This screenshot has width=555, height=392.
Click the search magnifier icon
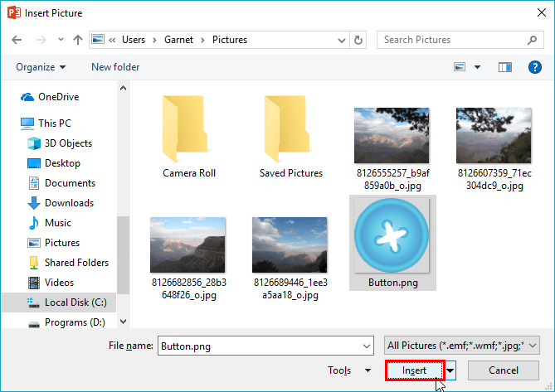tap(532, 40)
